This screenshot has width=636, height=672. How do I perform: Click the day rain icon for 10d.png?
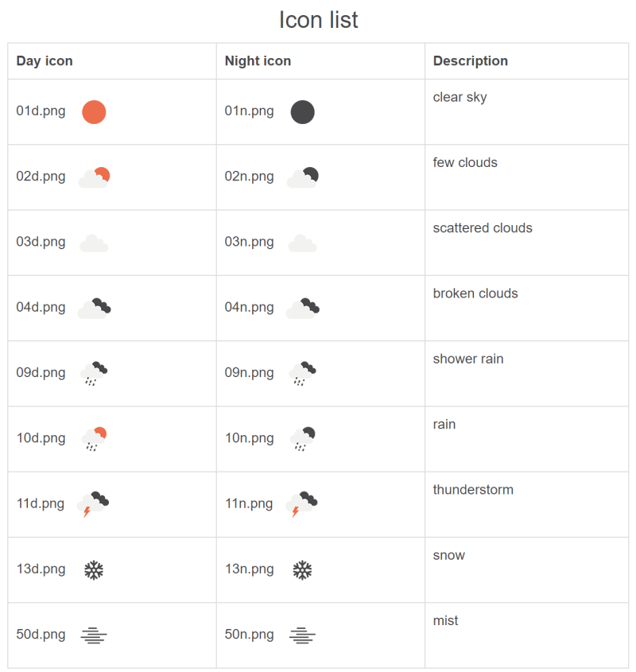click(x=94, y=438)
